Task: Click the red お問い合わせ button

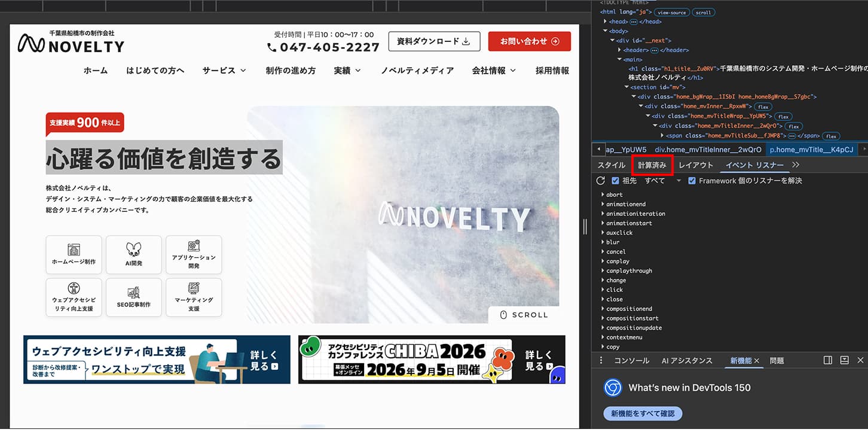Action: [x=530, y=41]
